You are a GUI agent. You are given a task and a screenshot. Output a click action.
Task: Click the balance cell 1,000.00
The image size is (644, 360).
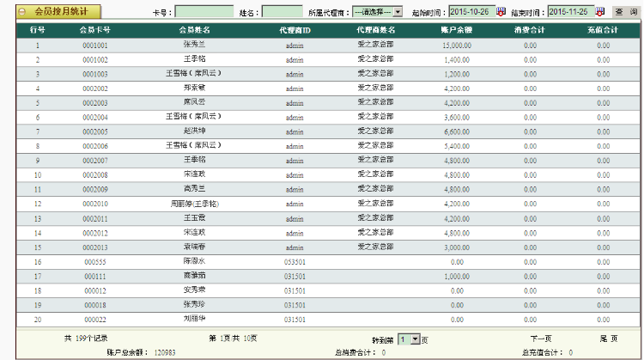pyautogui.click(x=457, y=277)
